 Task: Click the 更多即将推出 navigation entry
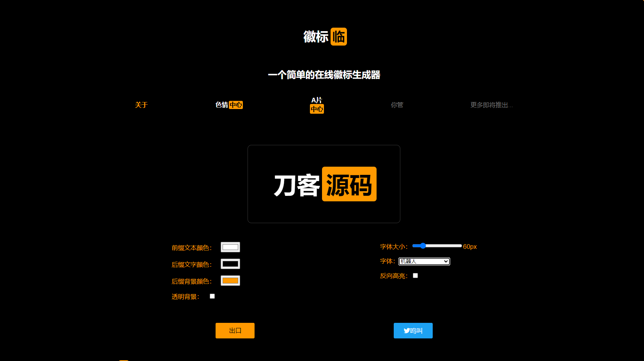[x=492, y=105]
